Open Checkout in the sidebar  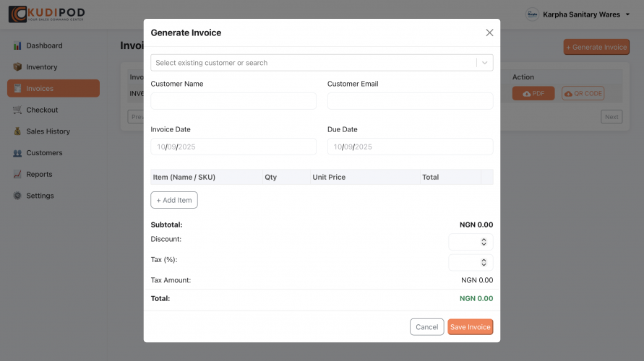[x=53, y=110]
